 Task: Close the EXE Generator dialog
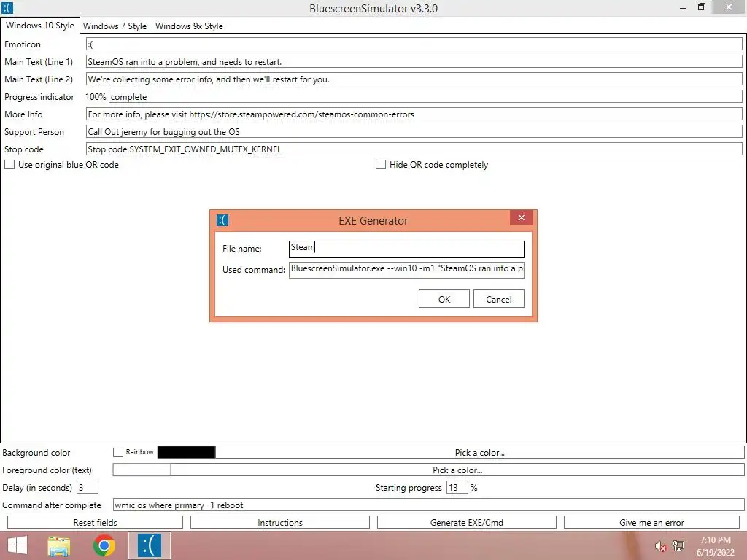click(x=521, y=217)
